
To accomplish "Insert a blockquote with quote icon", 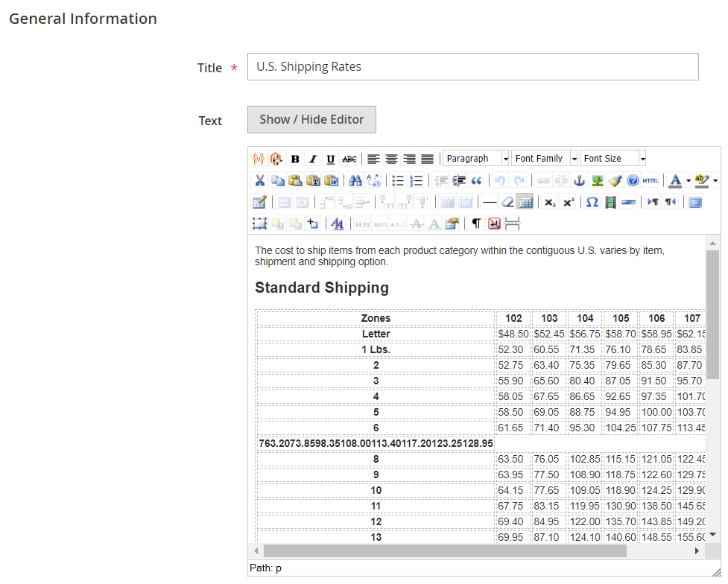I will coord(477,180).
